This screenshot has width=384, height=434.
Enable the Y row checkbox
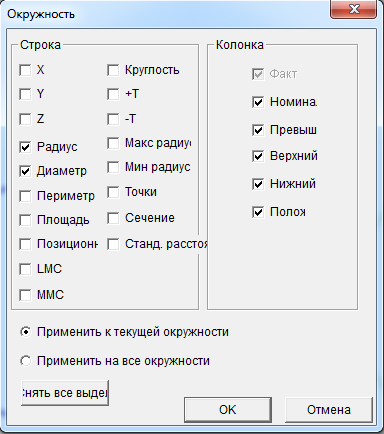click(25, 94)
